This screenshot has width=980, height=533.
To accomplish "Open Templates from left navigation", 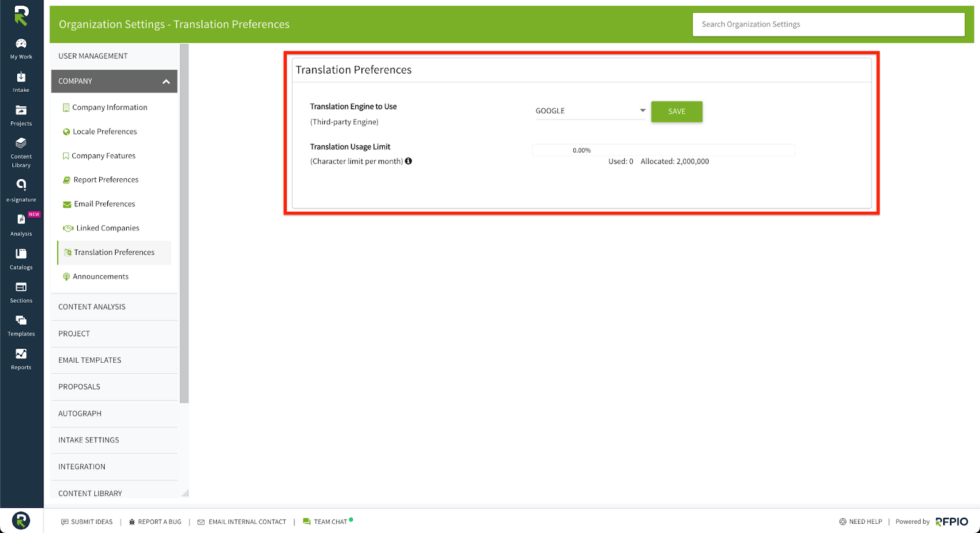I will click(x=21, y=326).
